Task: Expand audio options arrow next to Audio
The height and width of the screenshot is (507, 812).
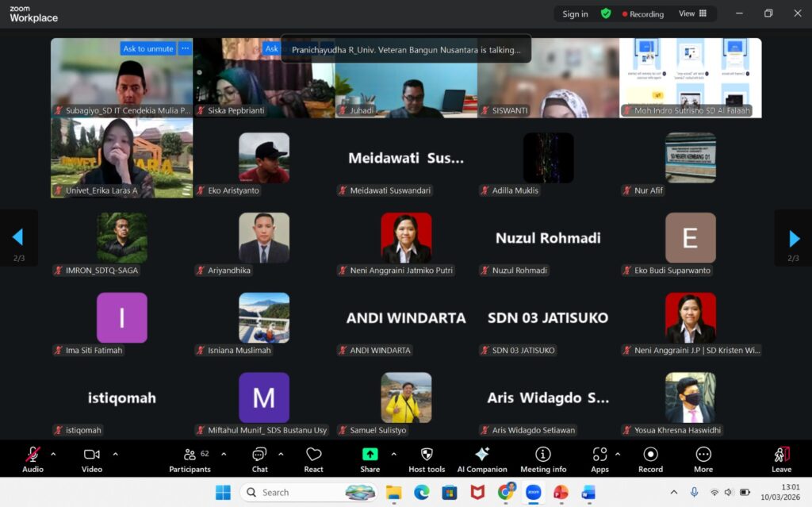Action: pyautogui.click(x=53, y=454)
